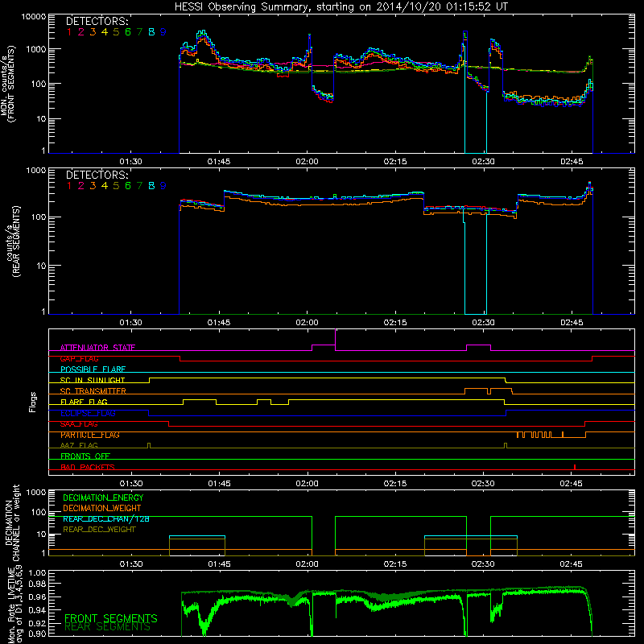Click the DECIMATION CHANNEL or weight axis title

tap(12, 522)
